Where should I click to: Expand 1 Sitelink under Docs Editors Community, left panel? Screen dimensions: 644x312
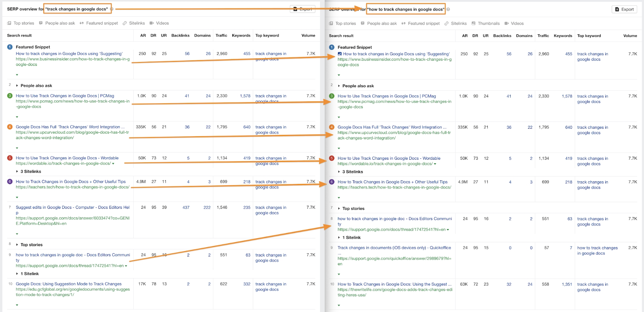point(17,274)
